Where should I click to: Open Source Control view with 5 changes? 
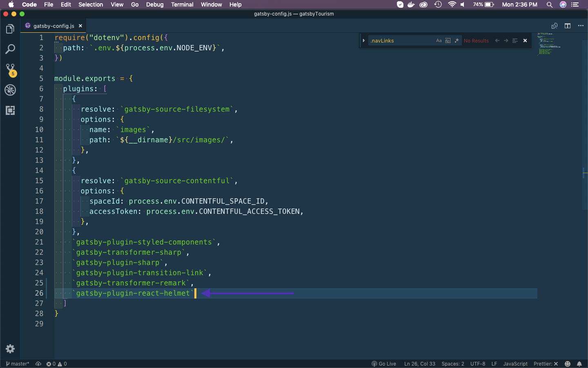[10, 70]
